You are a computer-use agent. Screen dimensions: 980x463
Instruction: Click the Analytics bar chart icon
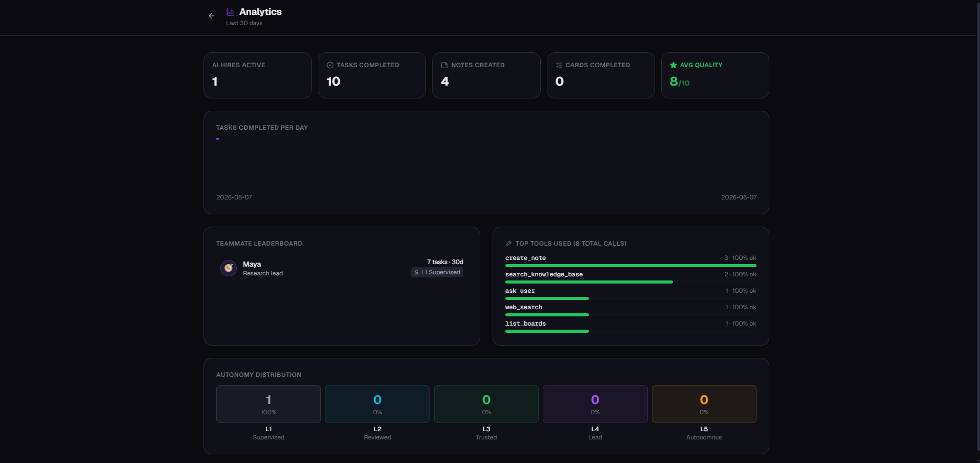(x=231, y=12)
